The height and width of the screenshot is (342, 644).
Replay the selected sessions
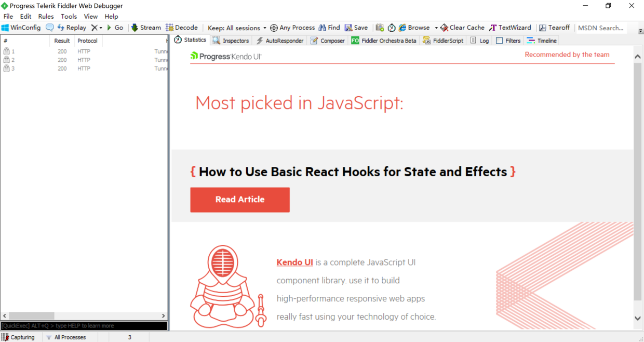72,28
